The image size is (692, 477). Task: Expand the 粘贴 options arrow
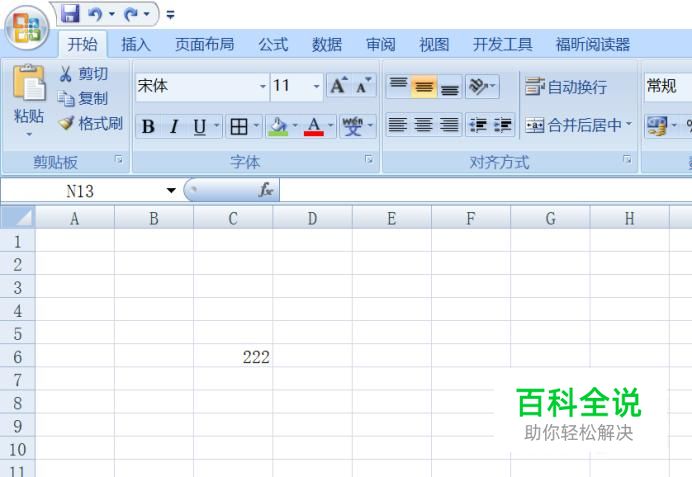pyautogui.click(x=29, y=134)
